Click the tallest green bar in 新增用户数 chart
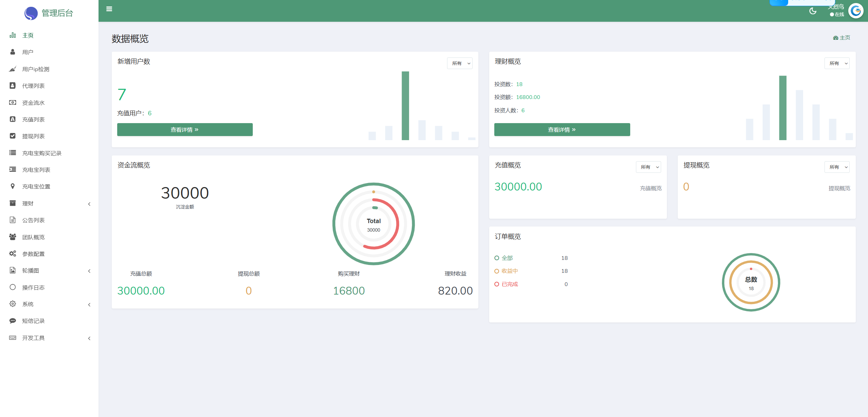 405,105
